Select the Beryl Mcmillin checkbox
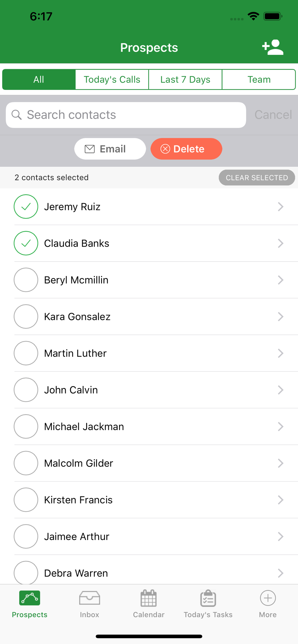 click(26, 280)
